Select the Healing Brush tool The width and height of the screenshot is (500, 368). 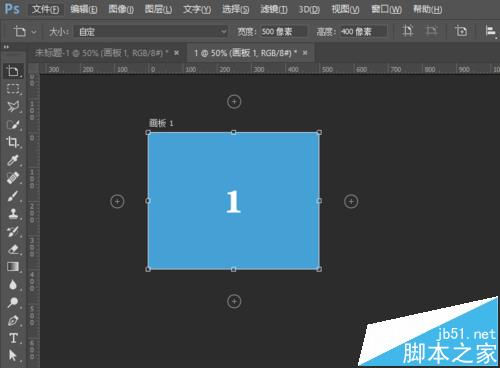tap(13, 178)
